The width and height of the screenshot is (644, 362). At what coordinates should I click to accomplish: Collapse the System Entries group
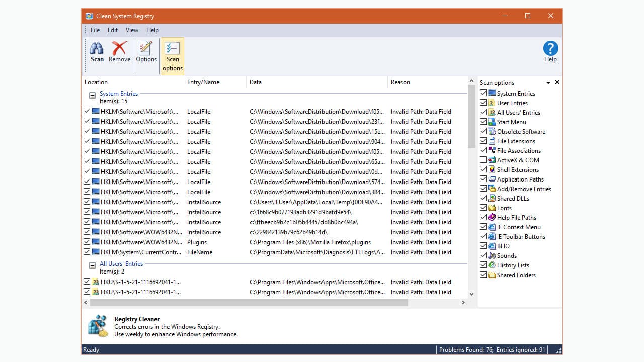(x=92, y=94)
